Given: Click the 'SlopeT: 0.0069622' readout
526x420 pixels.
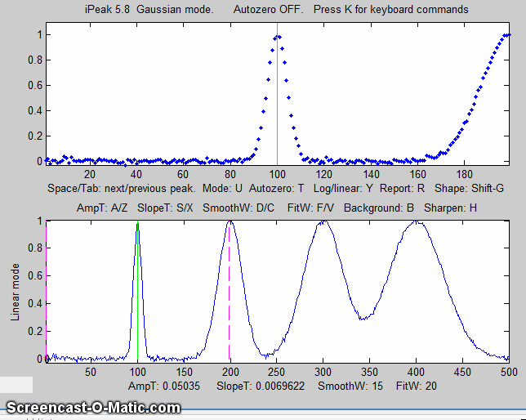Looking at the screenshot, I should point(260,385).
